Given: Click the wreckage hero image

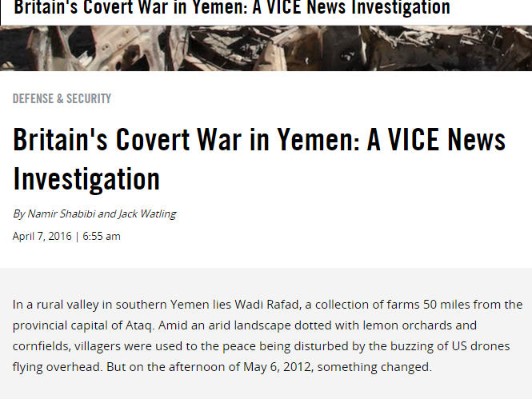Looking at the screenshot, I should point(266,48).
